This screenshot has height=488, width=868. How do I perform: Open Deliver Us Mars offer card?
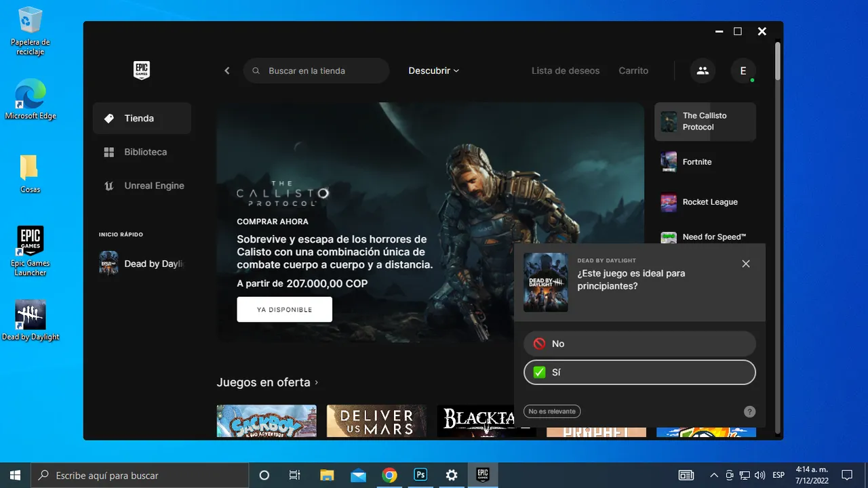pyautogui.click(x=376, y=421)
